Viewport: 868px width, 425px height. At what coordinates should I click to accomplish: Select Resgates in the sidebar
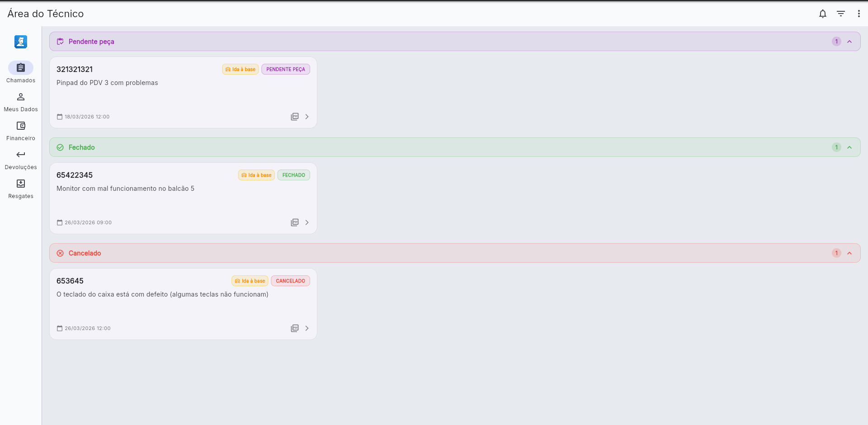pyautogui.click(x=21, y=189)
